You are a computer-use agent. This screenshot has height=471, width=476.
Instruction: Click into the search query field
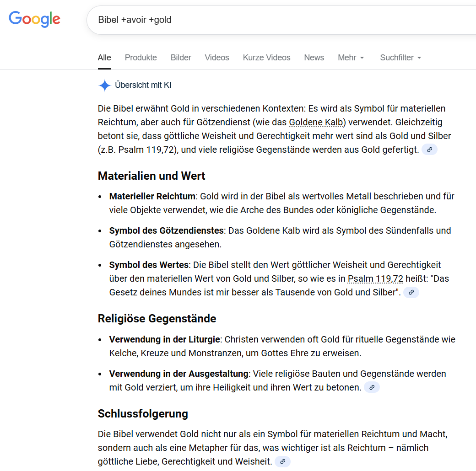[275, 20]
